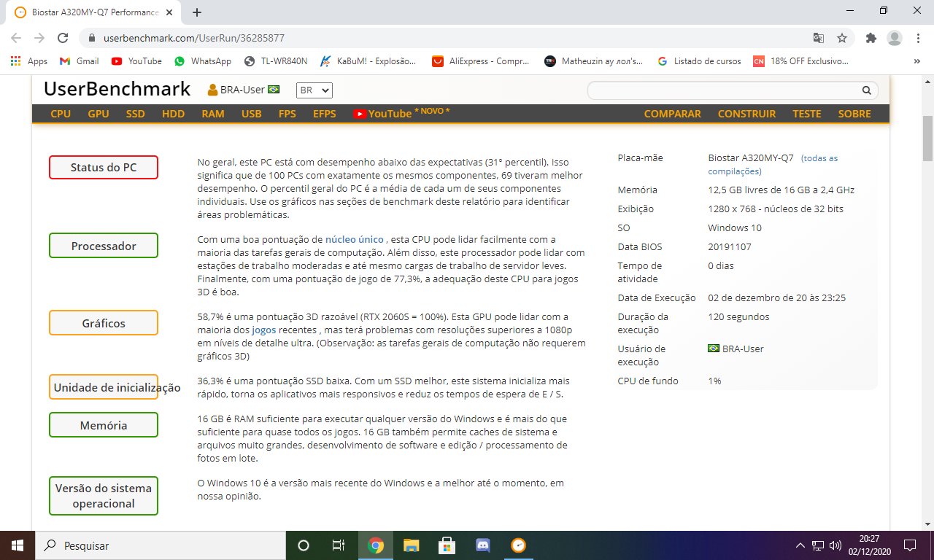
Task: Open the CONSTRUIR menu item
Action: tap(746, 114)
